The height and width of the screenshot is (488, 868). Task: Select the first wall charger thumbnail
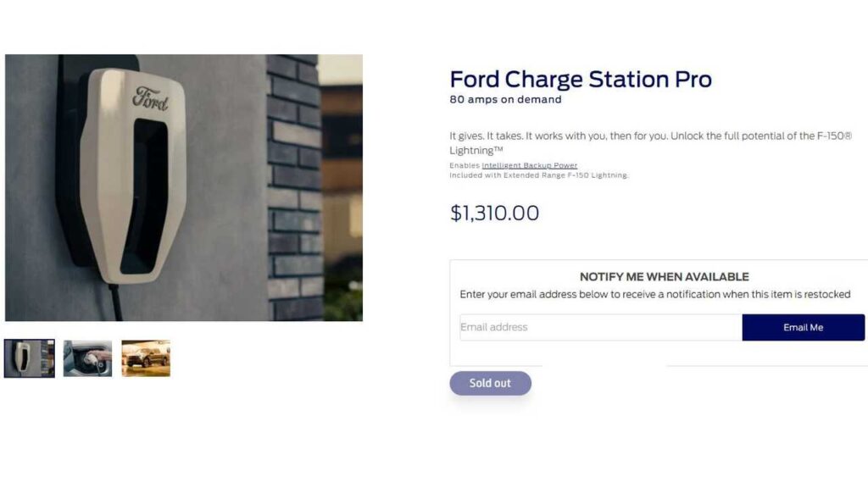coord(30,358)
